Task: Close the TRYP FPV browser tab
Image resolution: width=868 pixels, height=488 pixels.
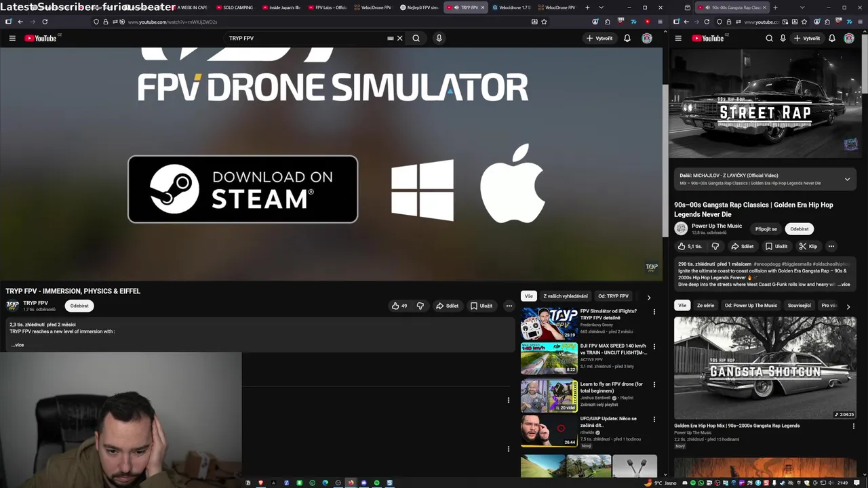Action: click(x=483, y=7)
